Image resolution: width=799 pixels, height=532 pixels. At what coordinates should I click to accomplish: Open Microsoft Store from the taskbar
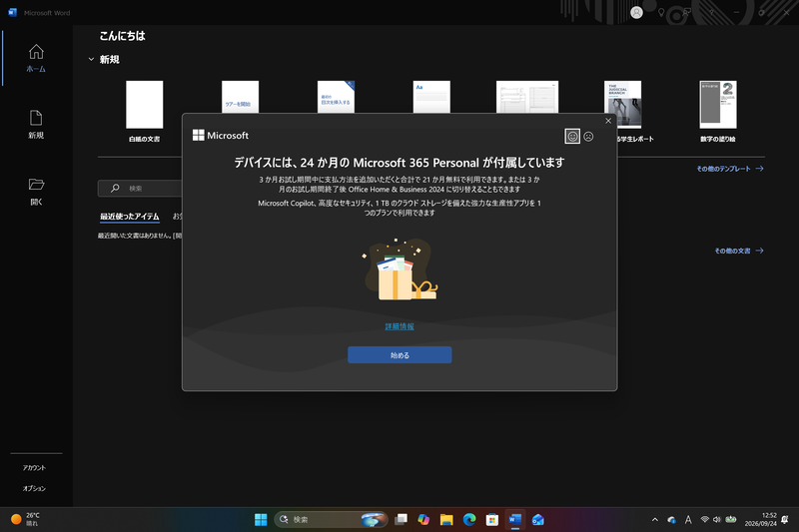point(491,519)
